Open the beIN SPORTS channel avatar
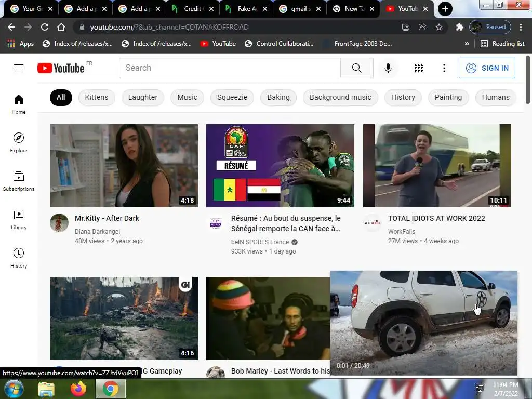The width and height of the screenshot is (532, 399). 216,223
